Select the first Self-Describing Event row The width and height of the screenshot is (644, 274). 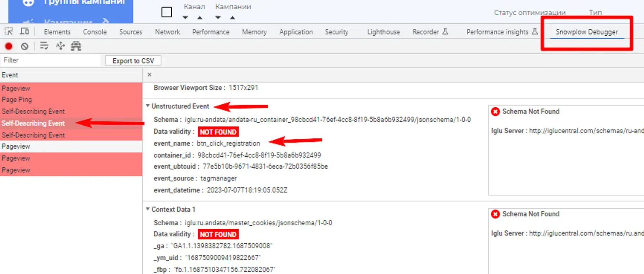coord(71,112)
